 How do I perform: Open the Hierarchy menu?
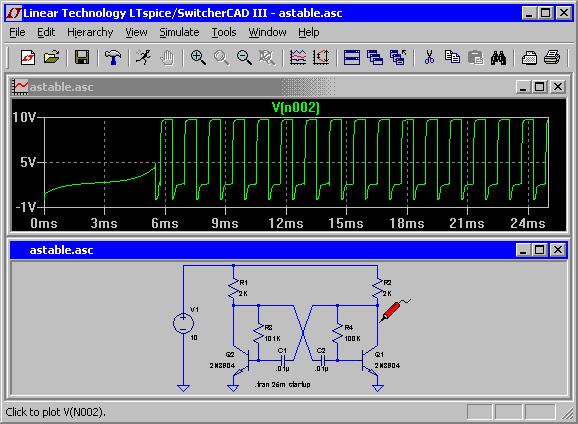click(90, 32)
